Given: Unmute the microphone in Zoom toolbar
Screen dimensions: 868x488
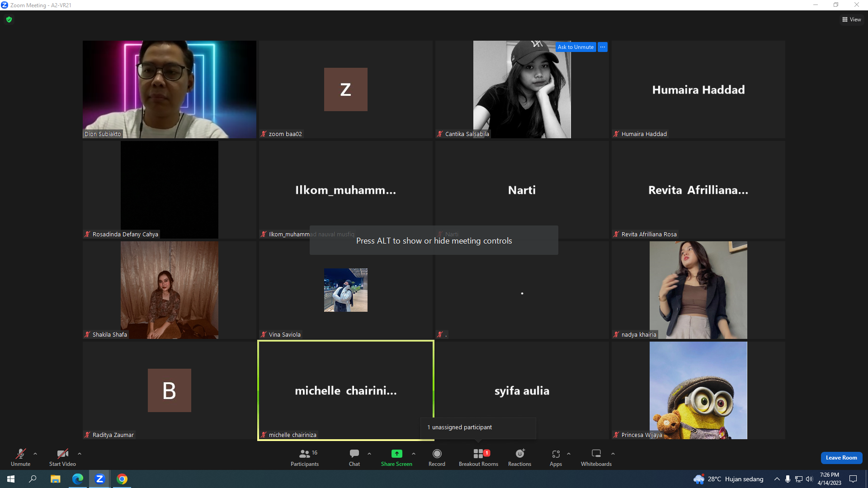Looking at the screenshot, I should tap(21, 457).
